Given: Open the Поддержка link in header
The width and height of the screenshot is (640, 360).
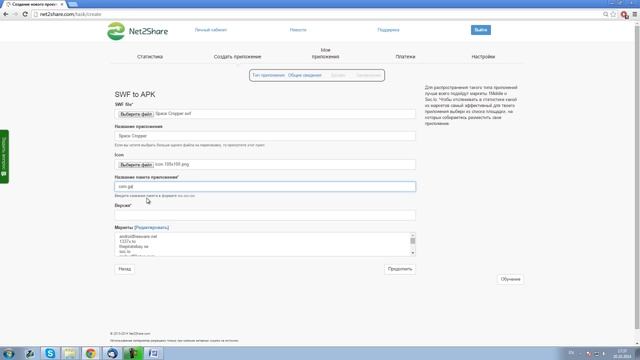Looking at the screenshot, I should (x=388, y=30).
